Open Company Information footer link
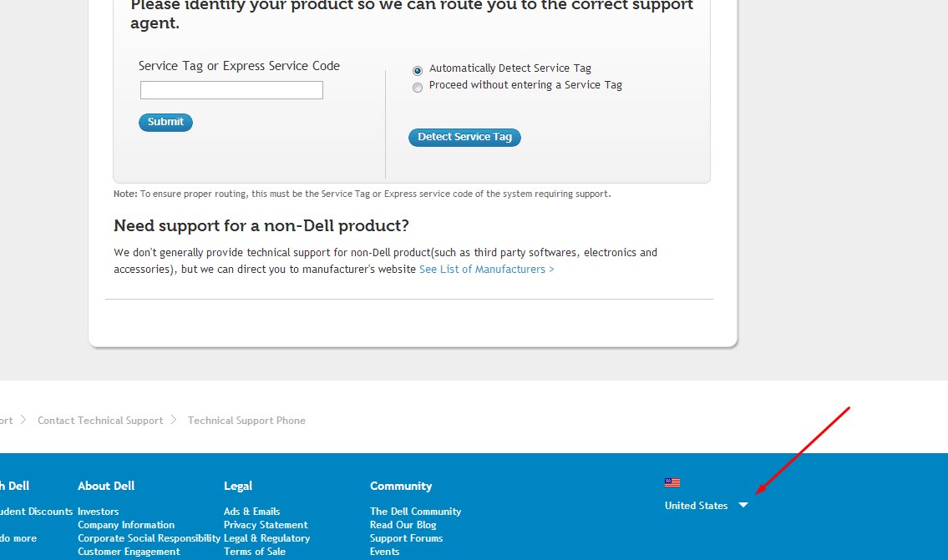The height and width of the screenshot is (560, 948). coord(126,525)
